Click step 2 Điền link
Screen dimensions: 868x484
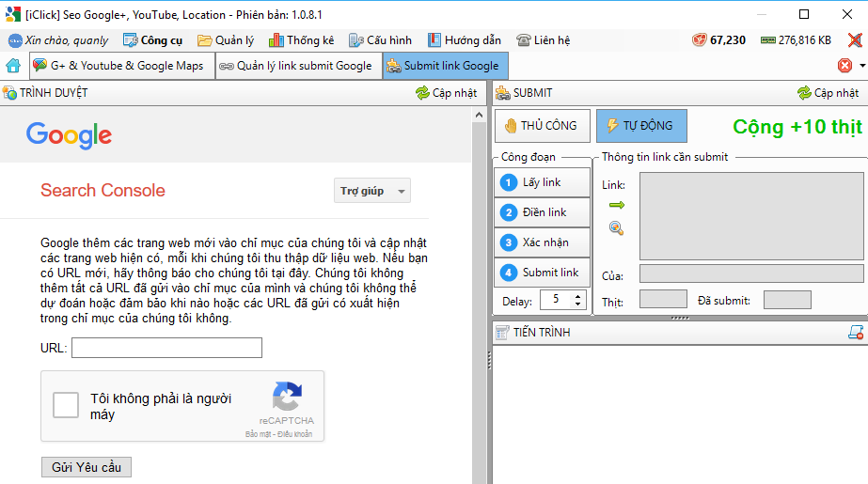(542, 212)
